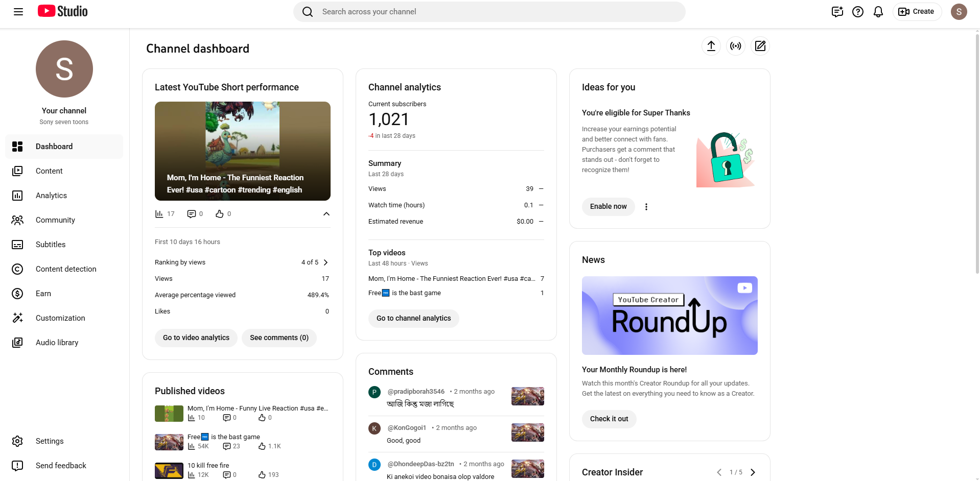Open the account avatar in top right
Viewport: 980px width, 481px height.
(x=959, y=12)
